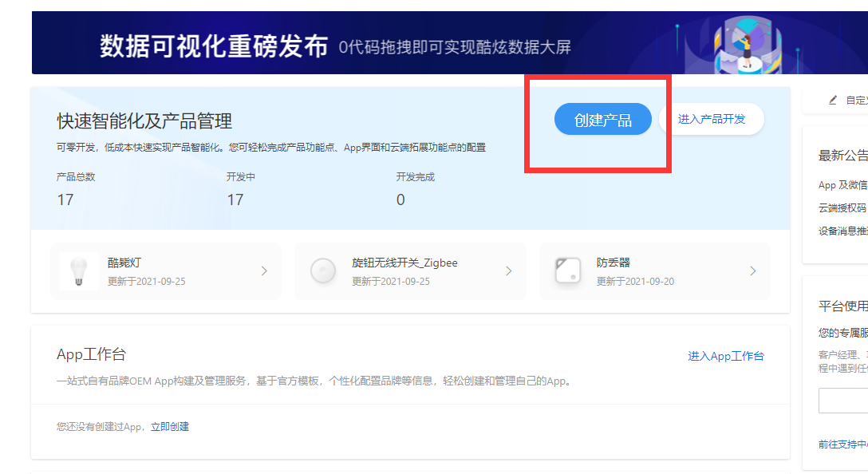This screenshot has width=868, height=474.
Task: Click the App工作台 heading
Action: click(x=91, y=354)
